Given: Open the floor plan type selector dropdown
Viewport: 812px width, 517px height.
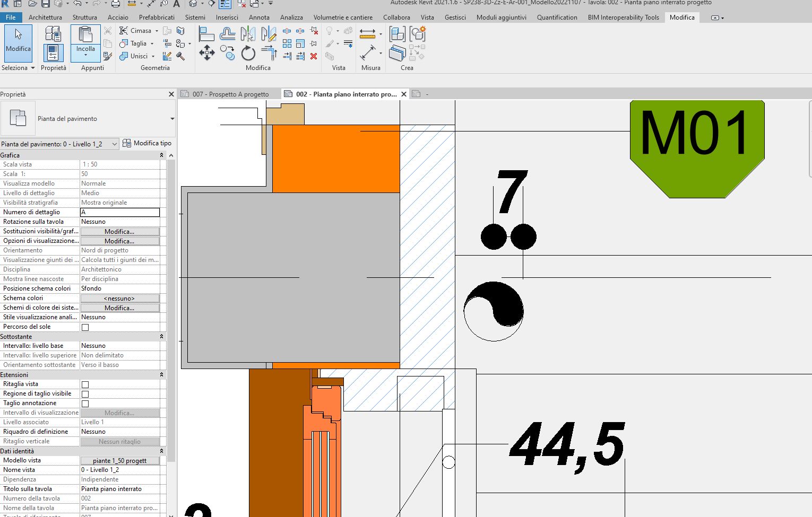Looking at the screenshot, I should coord(115,143).
